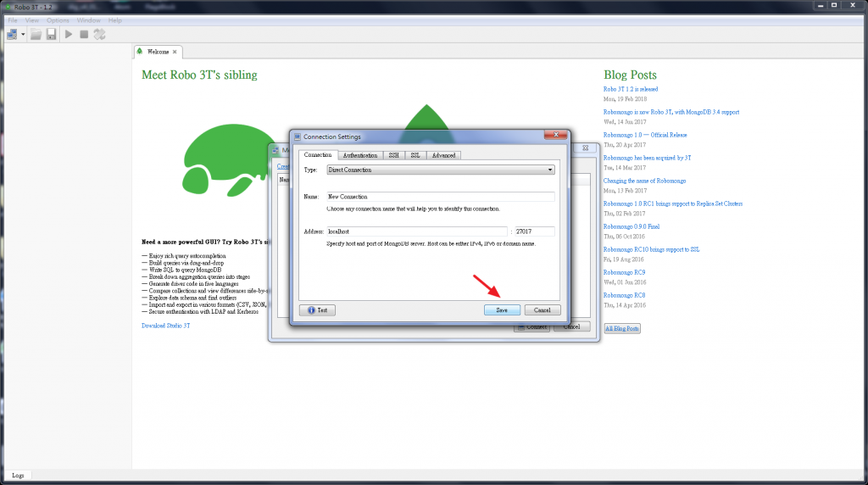The width and height of the screenshot is (868, 485).
Task: Open the Download Studio 3T link
Action: coord(165,326)
